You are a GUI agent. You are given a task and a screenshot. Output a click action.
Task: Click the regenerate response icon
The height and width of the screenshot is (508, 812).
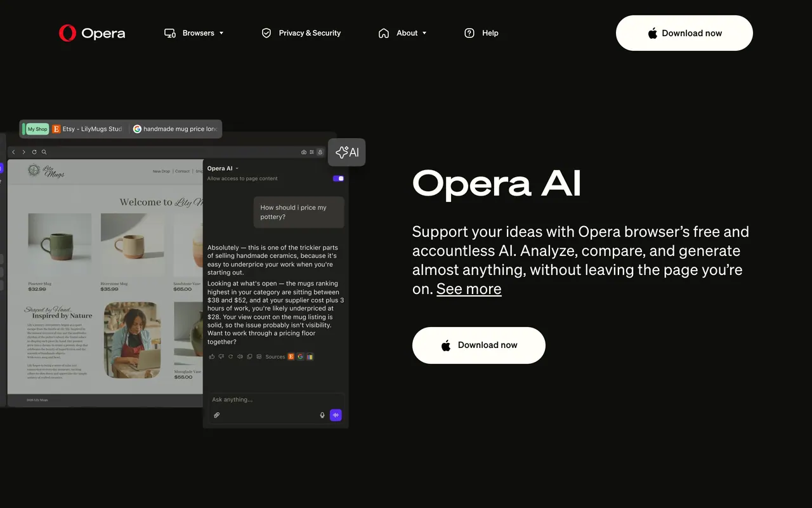tap(230, 357)
